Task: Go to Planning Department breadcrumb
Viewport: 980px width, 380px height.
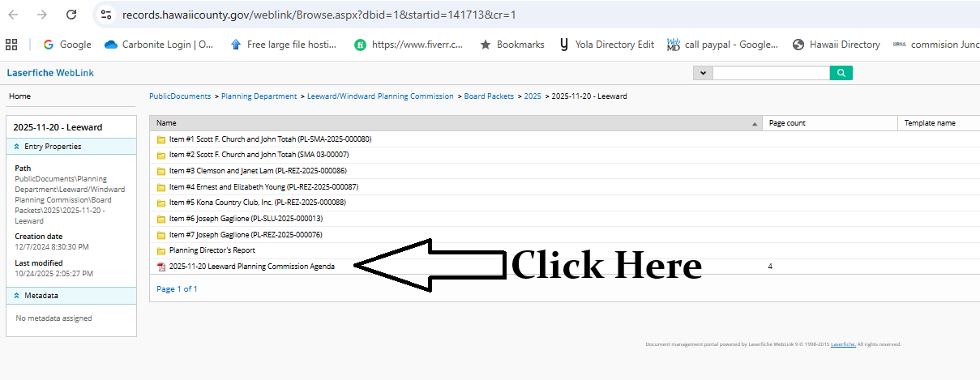Action: [259, 96]
